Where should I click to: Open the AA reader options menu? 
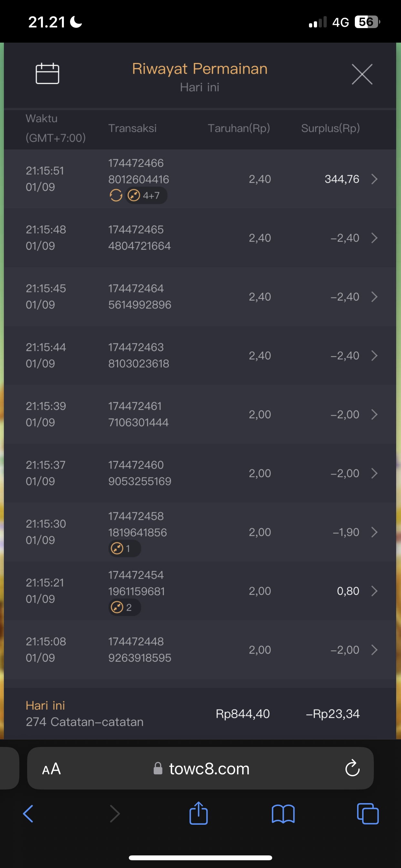52,769
